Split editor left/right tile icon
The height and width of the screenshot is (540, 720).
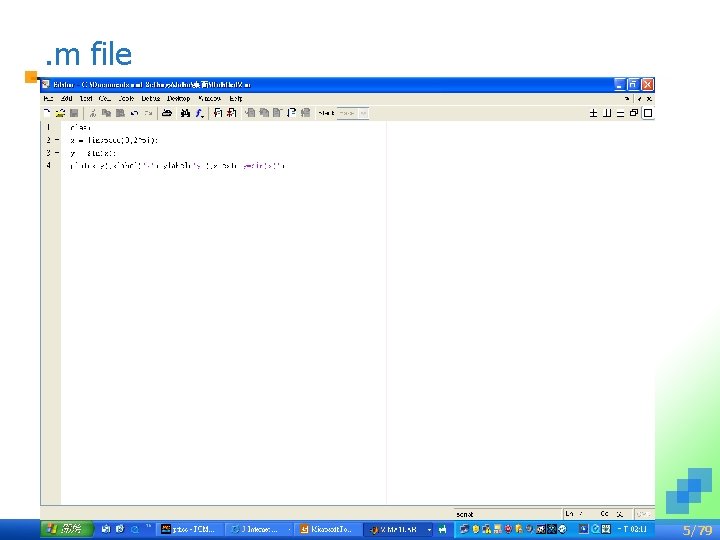click(x=607, y=113)
